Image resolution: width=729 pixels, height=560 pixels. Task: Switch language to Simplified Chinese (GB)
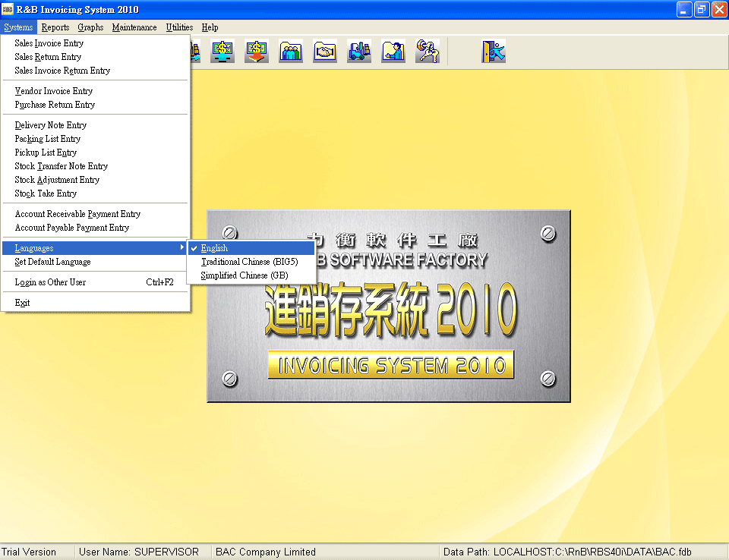click(x=251, y=275)
